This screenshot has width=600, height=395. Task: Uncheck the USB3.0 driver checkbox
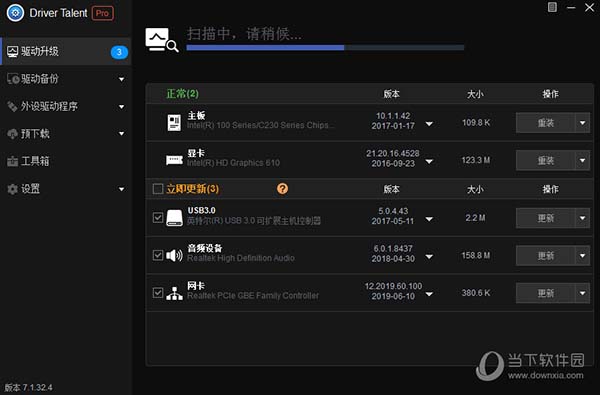pyautogui.click(x=158, y=218)
